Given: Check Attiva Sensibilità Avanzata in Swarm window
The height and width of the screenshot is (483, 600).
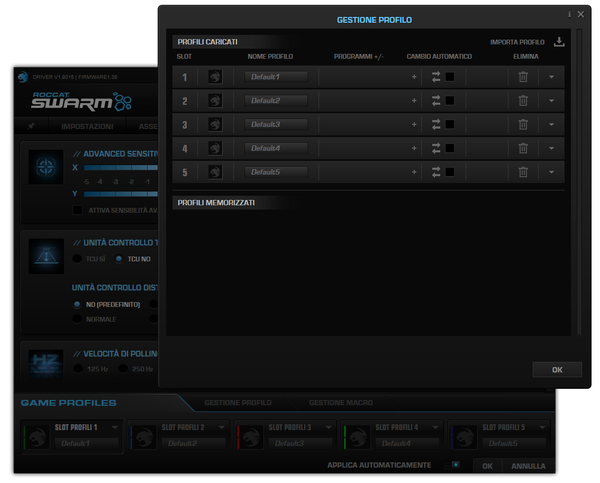Looking at the screenshot, I should coord(77,210).
